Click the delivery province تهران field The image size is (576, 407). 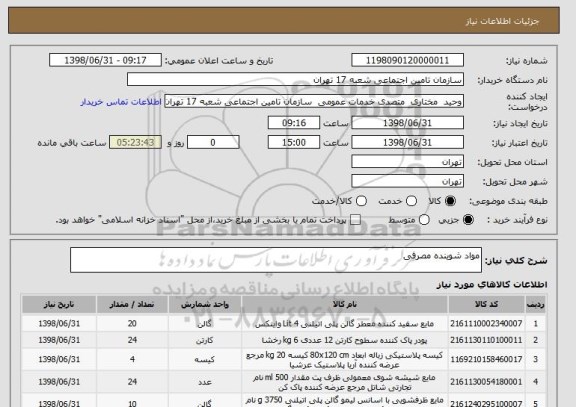coord(407,162)
